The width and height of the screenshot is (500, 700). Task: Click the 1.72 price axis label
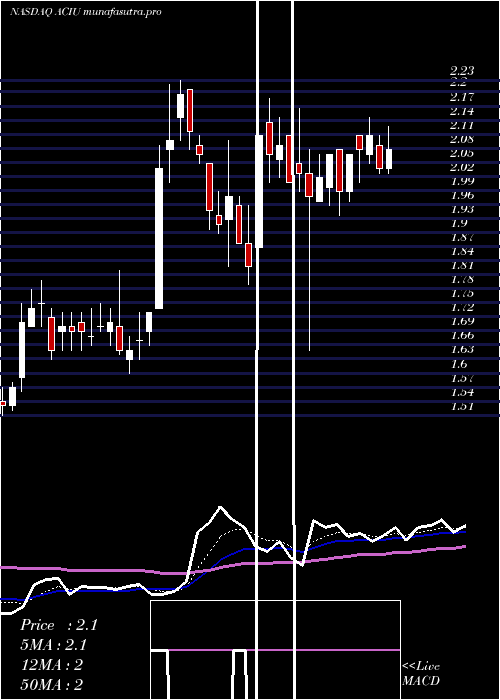[462, 308]
